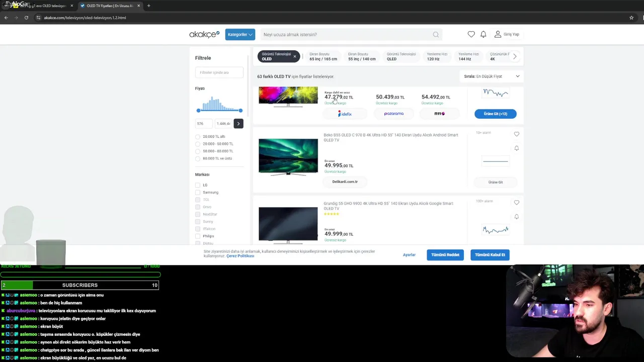Image resolution: width=644 pixels, height=362 pixels.
Task: Open notifications bell in header
Action: (483, 34)
